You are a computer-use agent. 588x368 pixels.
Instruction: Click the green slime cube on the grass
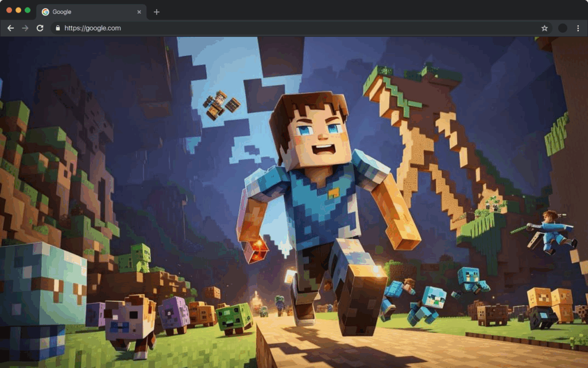tap(234, 317)
